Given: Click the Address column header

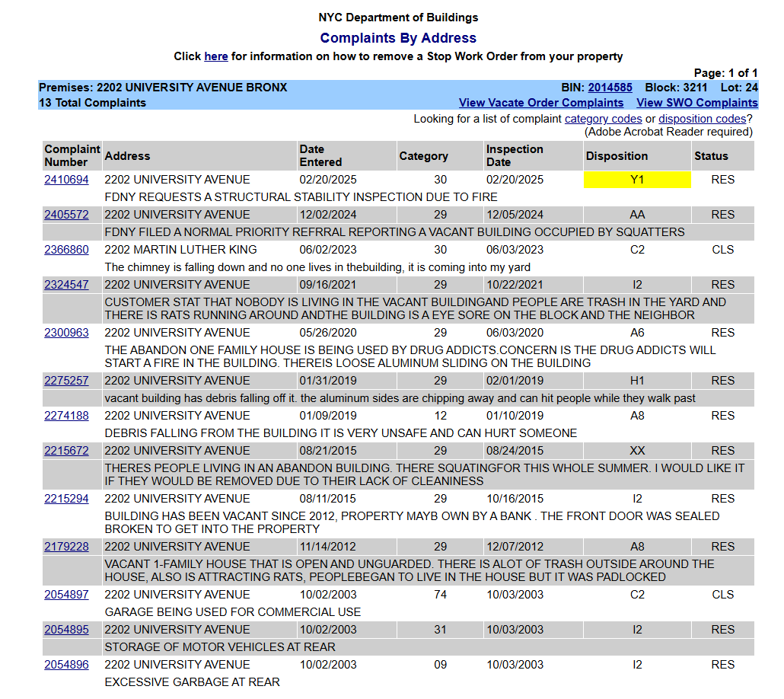Looking at the screenshot, I should [x=200, y=155].
